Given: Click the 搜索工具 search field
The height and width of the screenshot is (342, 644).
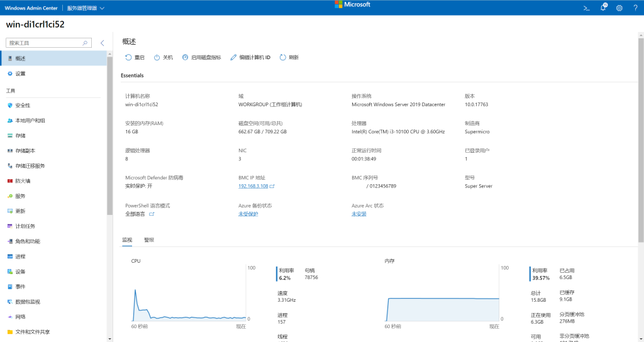Looking at the screenshot, I should point(48,43).
